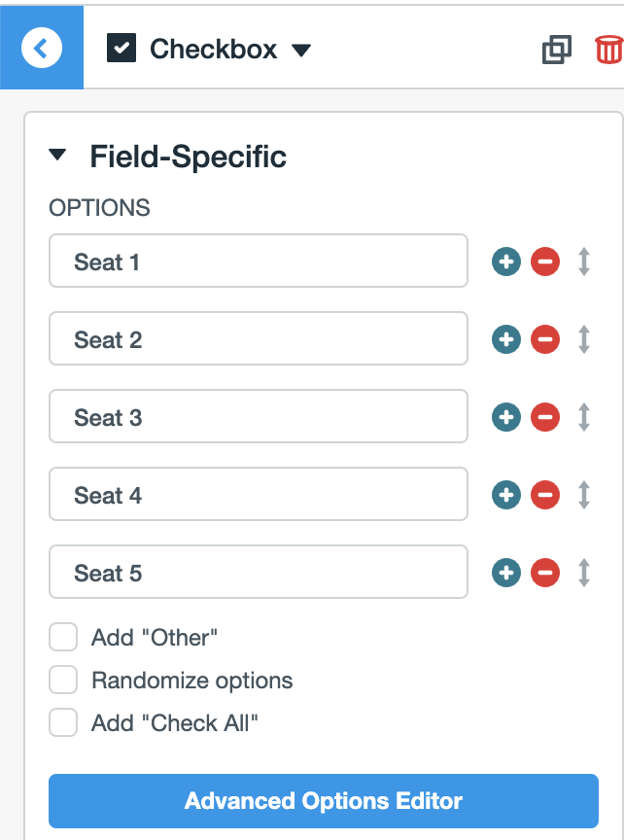The image size is (624, 840).
Task: Open the Checkbox field type dropdown
Action: [301, 50]
